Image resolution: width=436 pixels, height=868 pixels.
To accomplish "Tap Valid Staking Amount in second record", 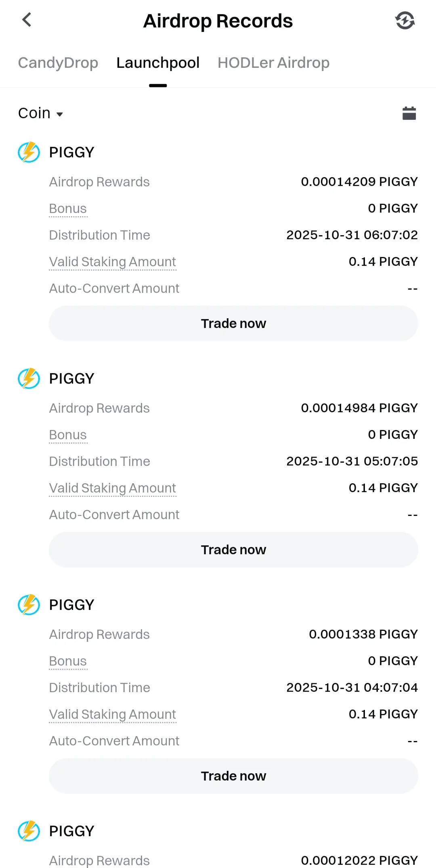I will point(113,488).
